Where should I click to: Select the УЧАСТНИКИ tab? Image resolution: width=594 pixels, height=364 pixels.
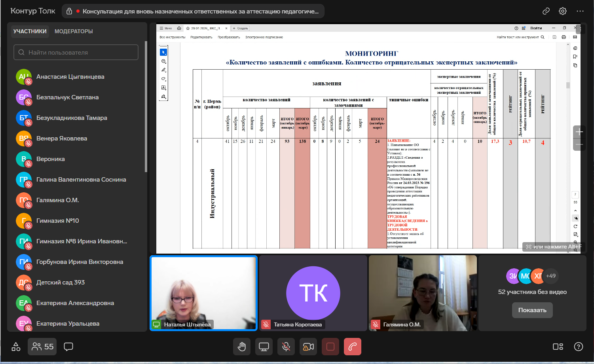coord(30,31)
